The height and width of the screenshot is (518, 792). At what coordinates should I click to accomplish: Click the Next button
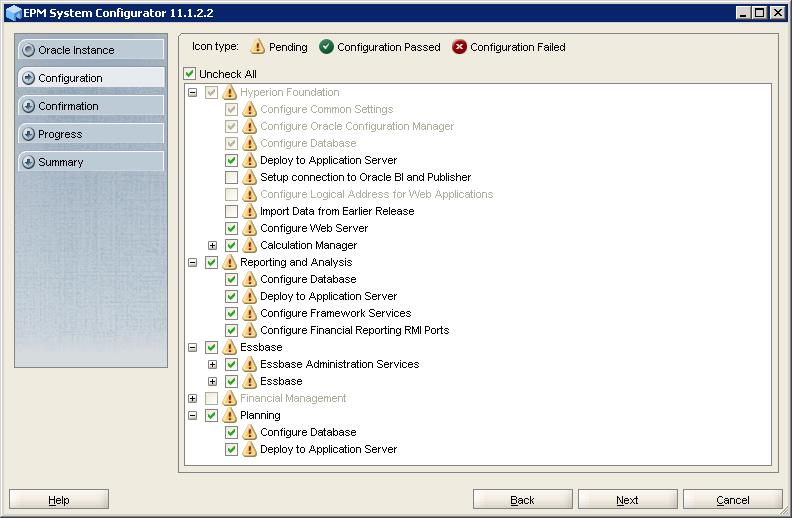[x=628, y=499]
